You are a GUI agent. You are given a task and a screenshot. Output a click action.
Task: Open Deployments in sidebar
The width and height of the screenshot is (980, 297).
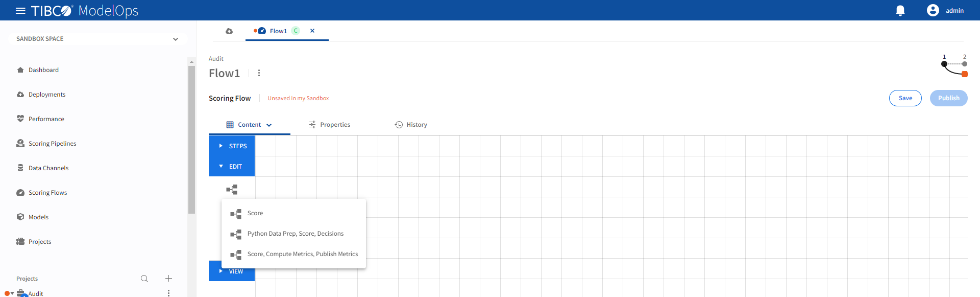coord(47,95)
